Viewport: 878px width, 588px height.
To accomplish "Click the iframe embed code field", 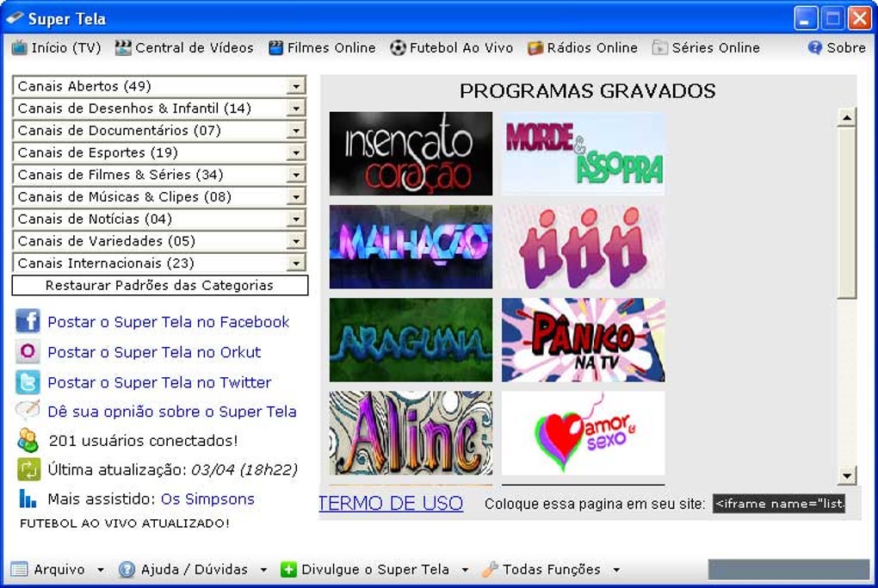I will [x=779, y=504].
